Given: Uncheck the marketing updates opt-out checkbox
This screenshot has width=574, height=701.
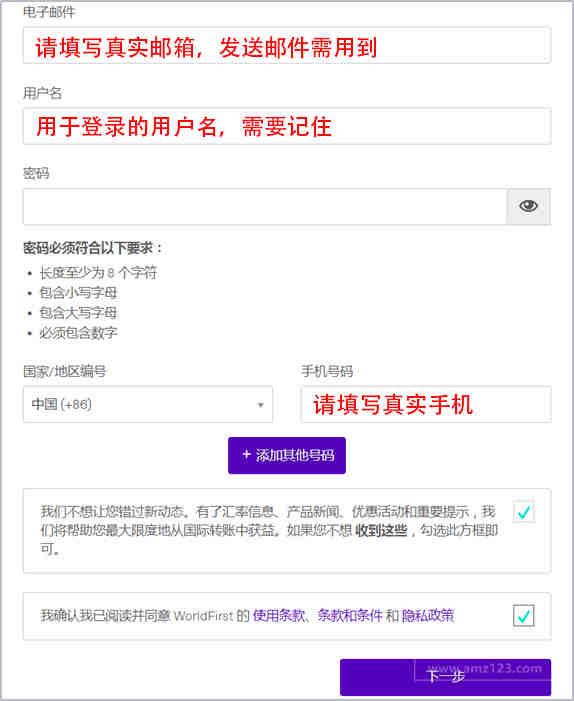Looking at the screenshot, I should point(523,511).
